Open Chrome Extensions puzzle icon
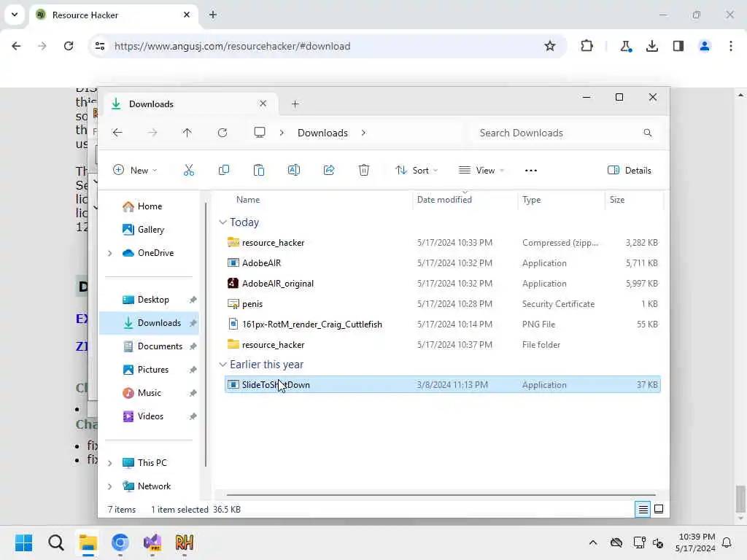Screen dimensions: 747x560 click(587, 46)
